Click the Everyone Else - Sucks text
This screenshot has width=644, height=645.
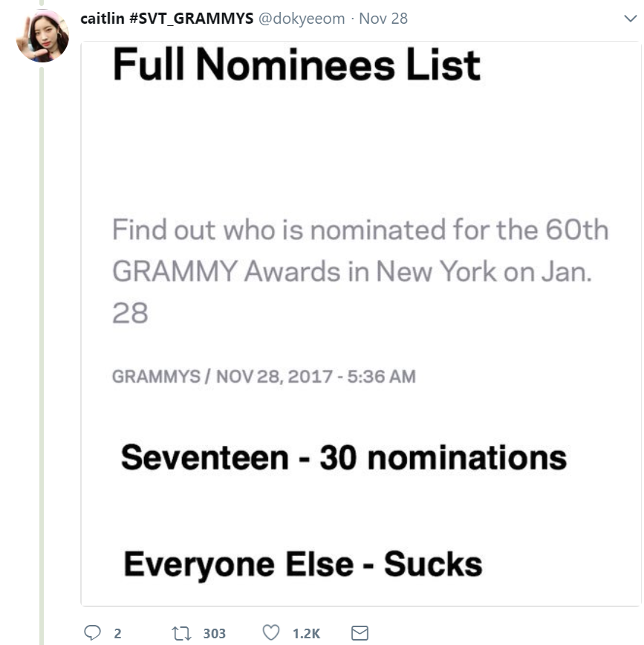pos(302,563)
